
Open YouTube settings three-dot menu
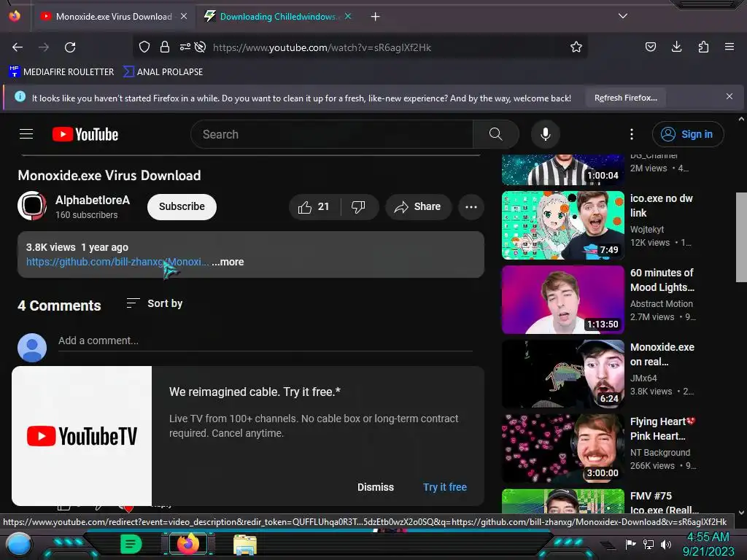tap(632, 134)
